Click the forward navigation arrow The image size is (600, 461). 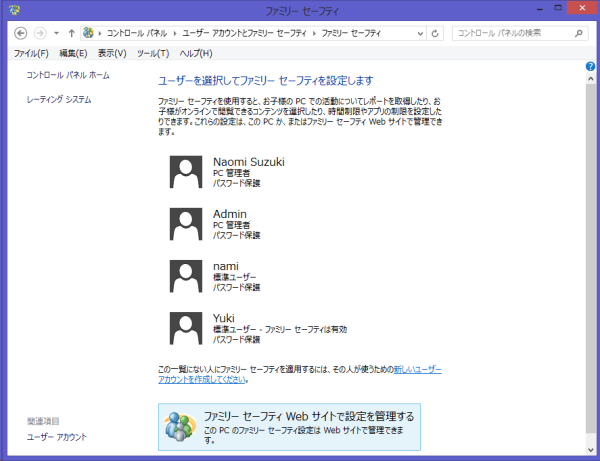tap(40, 33)
